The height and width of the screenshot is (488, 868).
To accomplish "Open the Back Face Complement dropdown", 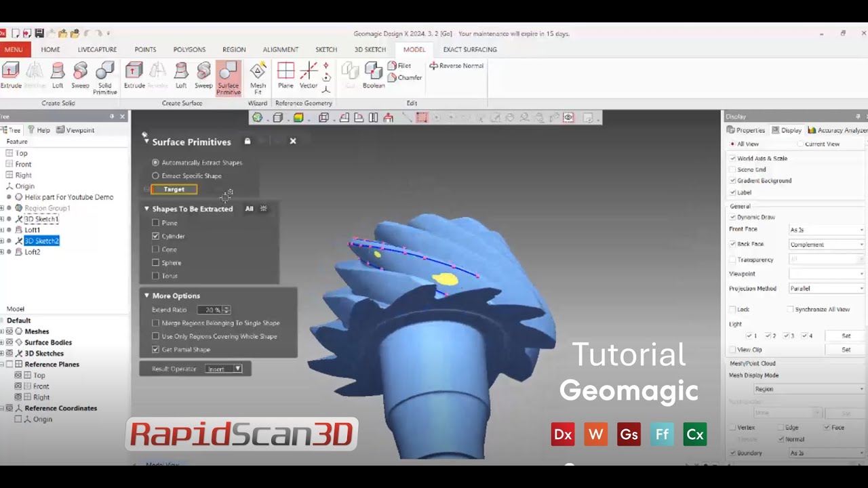I will pyautogui.click(x=827, y=245).
